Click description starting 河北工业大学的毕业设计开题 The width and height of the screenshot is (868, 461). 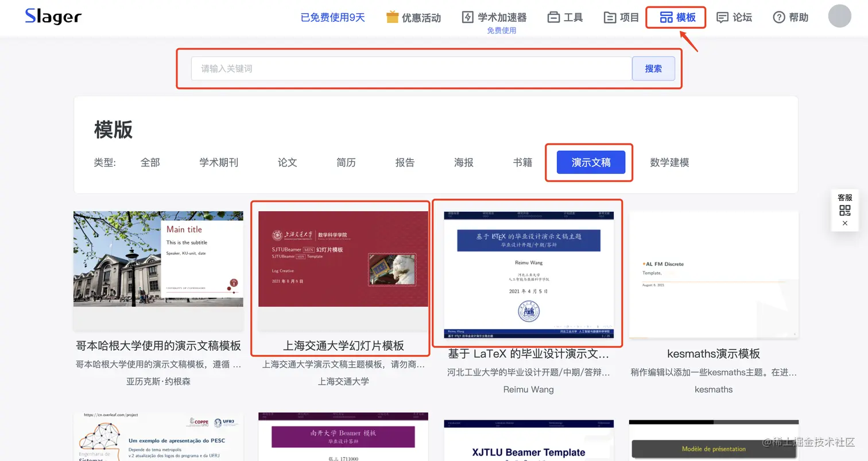(529, 372)
